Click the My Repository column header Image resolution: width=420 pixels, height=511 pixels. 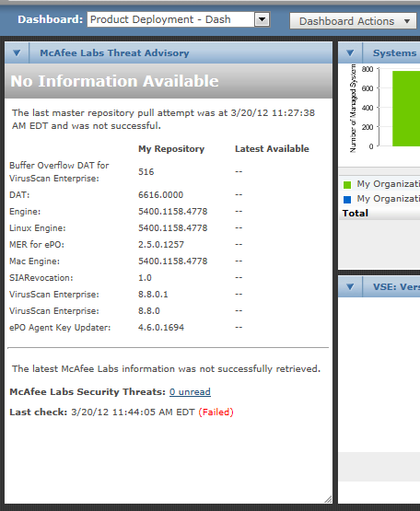tap(171, 148)
